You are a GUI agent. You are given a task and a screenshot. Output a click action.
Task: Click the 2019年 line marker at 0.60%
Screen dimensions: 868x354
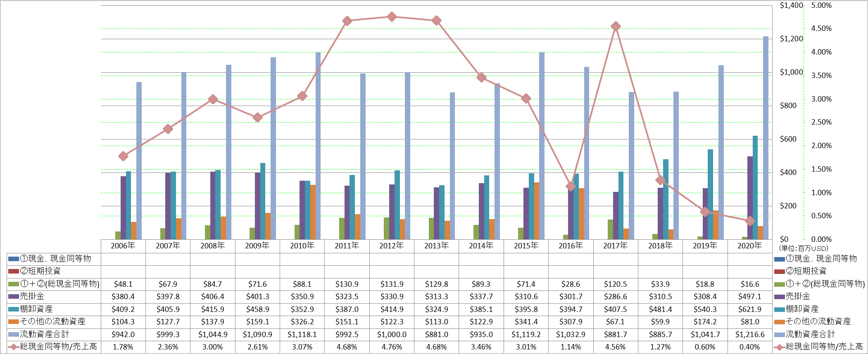(705, 212)
